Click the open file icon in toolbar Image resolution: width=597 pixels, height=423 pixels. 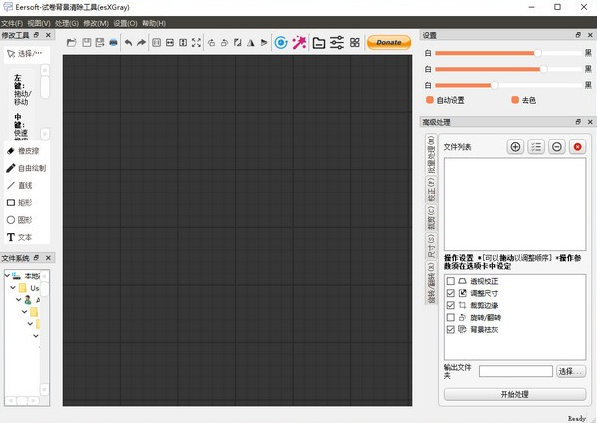click(71, 43)
